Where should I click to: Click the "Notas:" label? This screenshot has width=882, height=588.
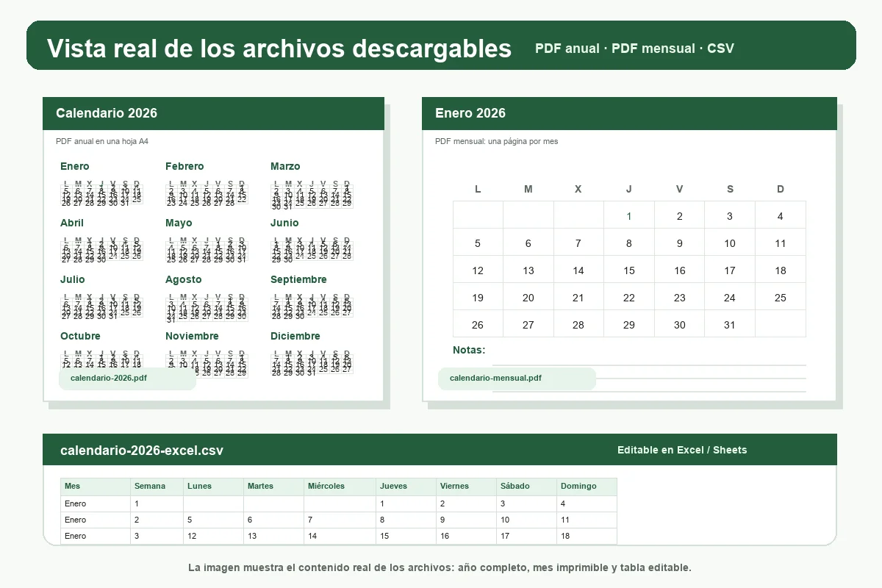point(469,350)
